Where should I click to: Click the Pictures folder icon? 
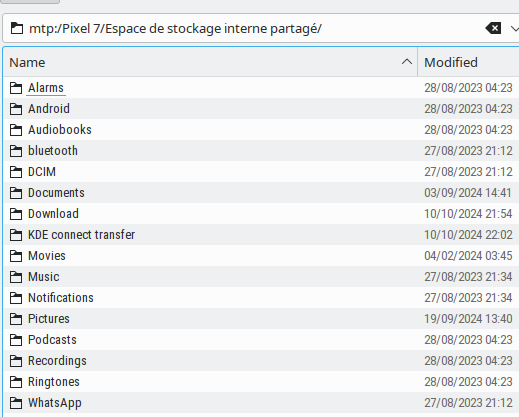pyautogui.click(x=16, y=319)
